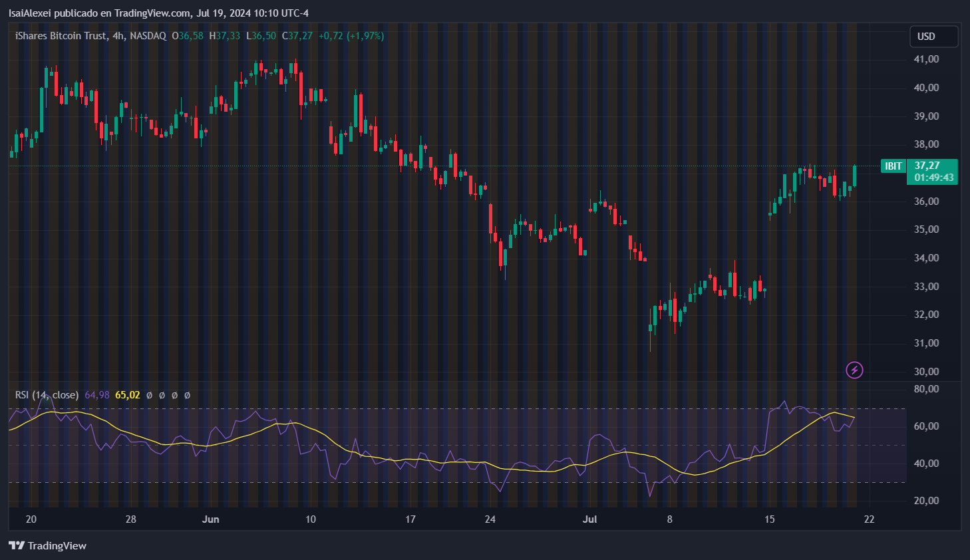Click the 34,00 price axis label
The height and width of the screenshot is (560, 970).
[x=926, y=258]
